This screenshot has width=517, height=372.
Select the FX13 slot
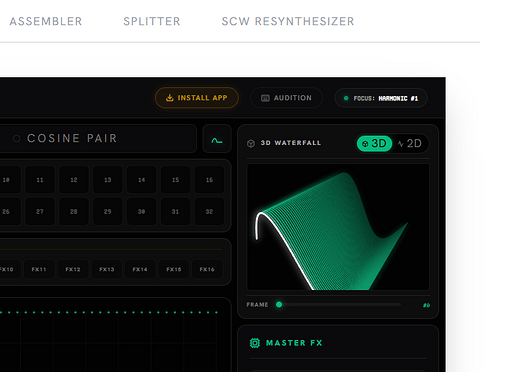[x=107, y=269]
